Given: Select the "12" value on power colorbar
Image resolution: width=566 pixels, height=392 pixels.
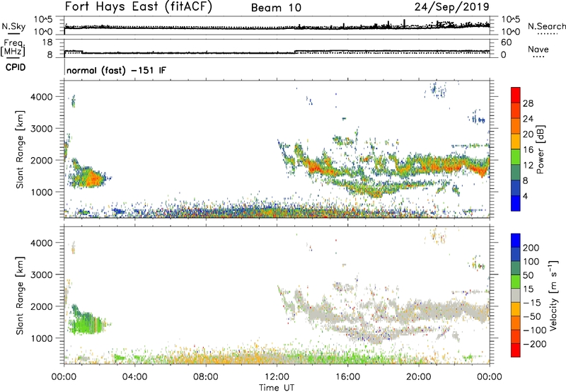Looking at the screenshot, I should 528,166.
